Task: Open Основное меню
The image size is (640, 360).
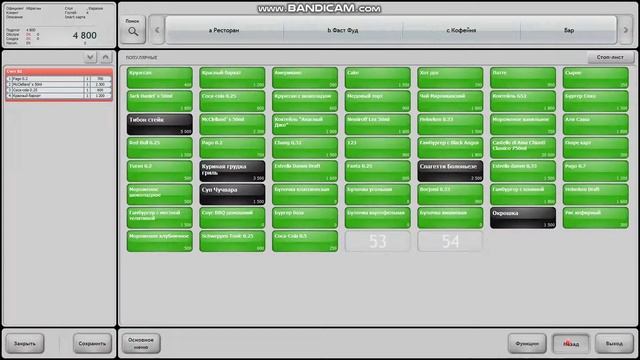Action: tap(141, 344)
